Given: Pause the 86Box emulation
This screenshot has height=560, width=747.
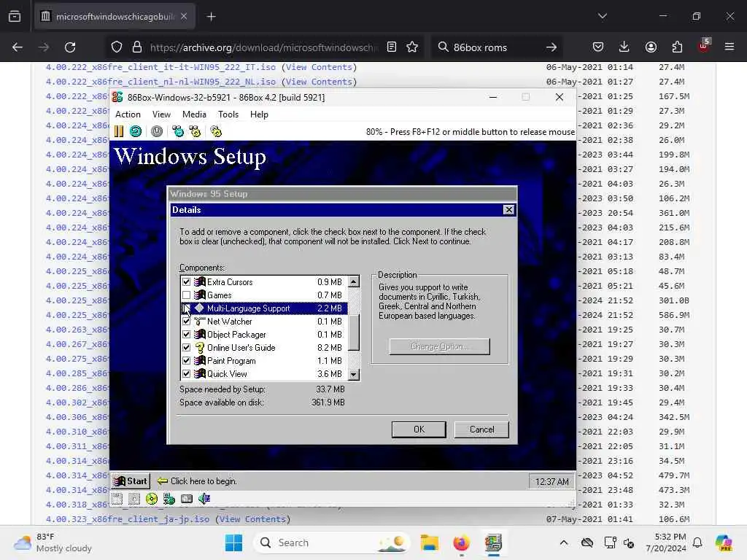Looking at the screenshot, I should [x=119, y=131].
